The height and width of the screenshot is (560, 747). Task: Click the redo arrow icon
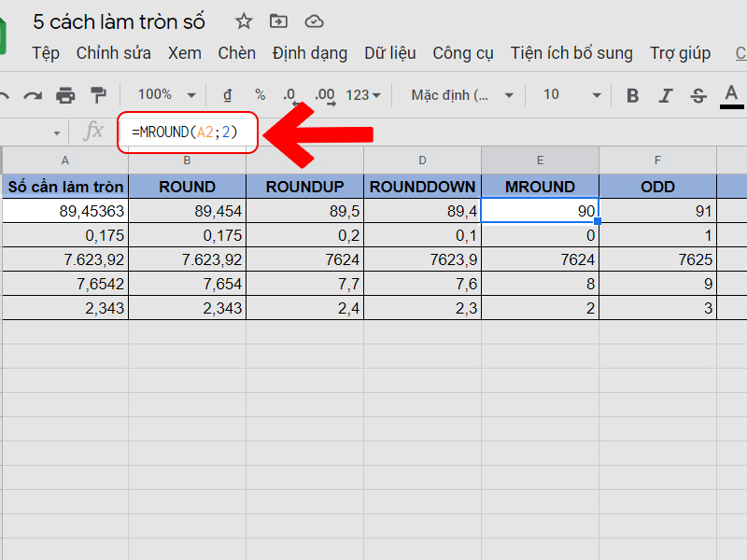[33, 95]
